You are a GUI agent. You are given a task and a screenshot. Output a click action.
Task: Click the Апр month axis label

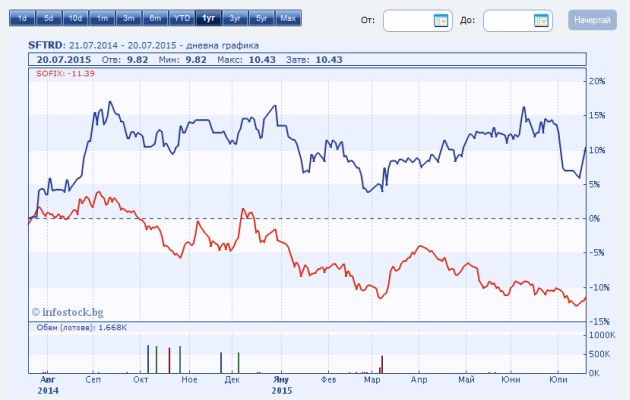coord(419,380)
